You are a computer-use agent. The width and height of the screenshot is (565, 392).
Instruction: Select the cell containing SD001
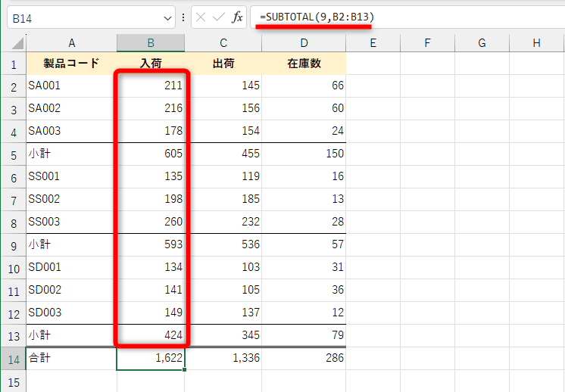click(72, 267)
